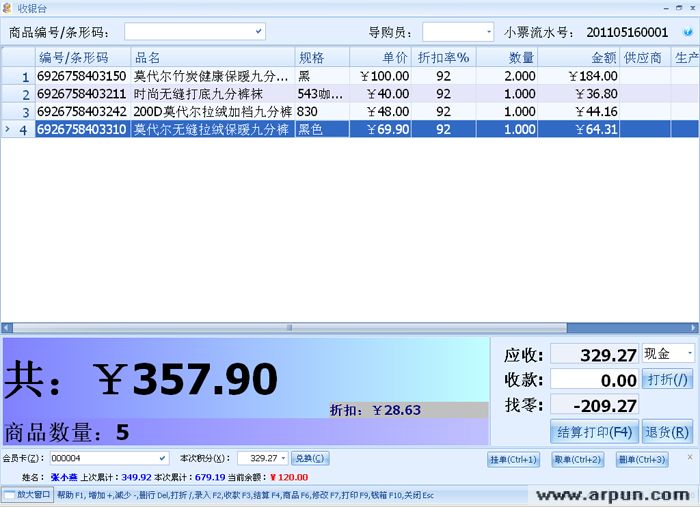Select barcode cell 6926758403310
This screenshot has width=700, height=507.
(x=83, y=129)
